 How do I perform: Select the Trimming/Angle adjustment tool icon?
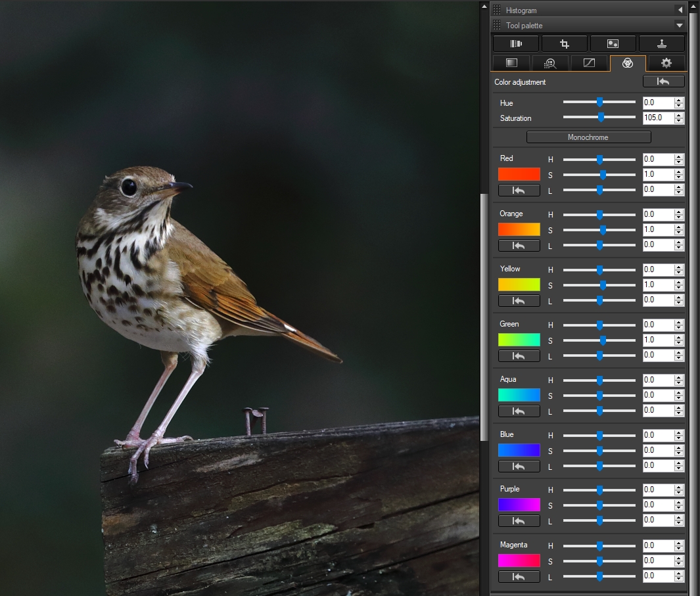pos(565,43)
